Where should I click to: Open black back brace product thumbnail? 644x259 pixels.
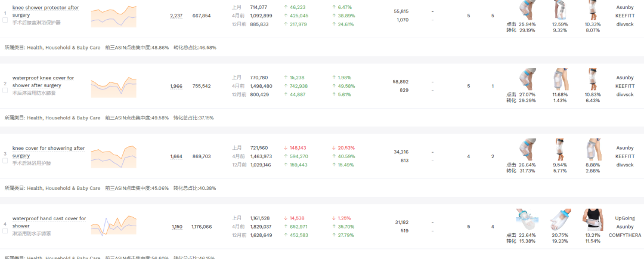click(593, 219)
